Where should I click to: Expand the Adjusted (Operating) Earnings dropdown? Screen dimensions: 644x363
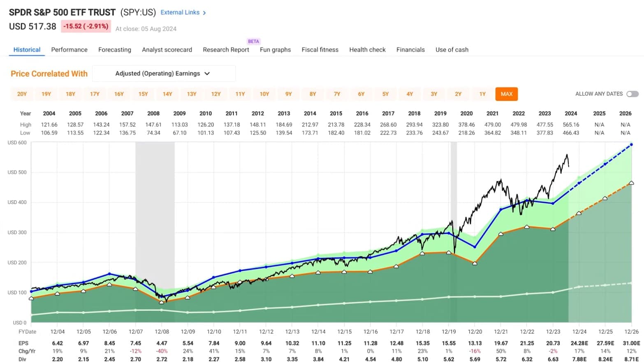164,73
